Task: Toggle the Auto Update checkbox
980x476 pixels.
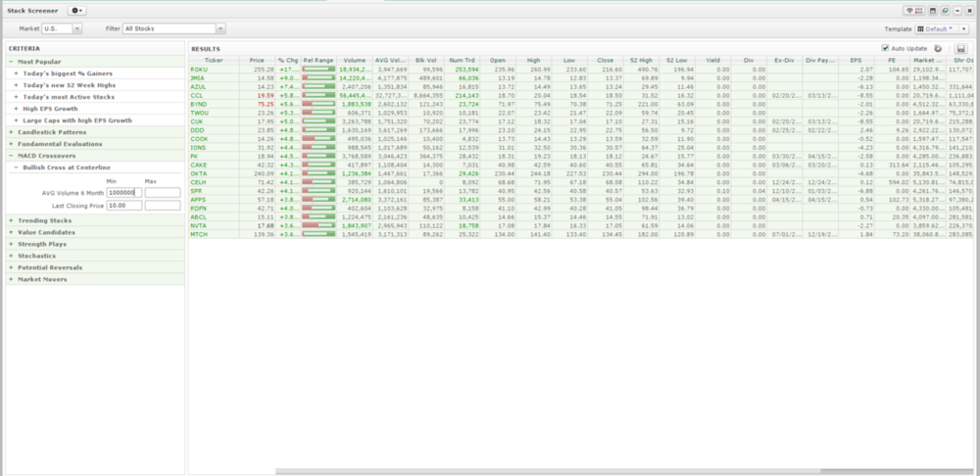Action: click(x=885, y=48)
